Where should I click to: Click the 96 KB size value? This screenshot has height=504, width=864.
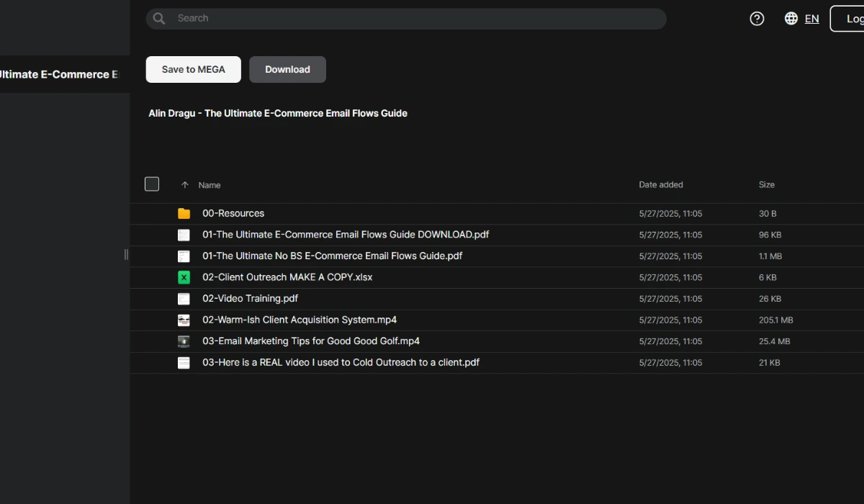click(x=770, y=235)
